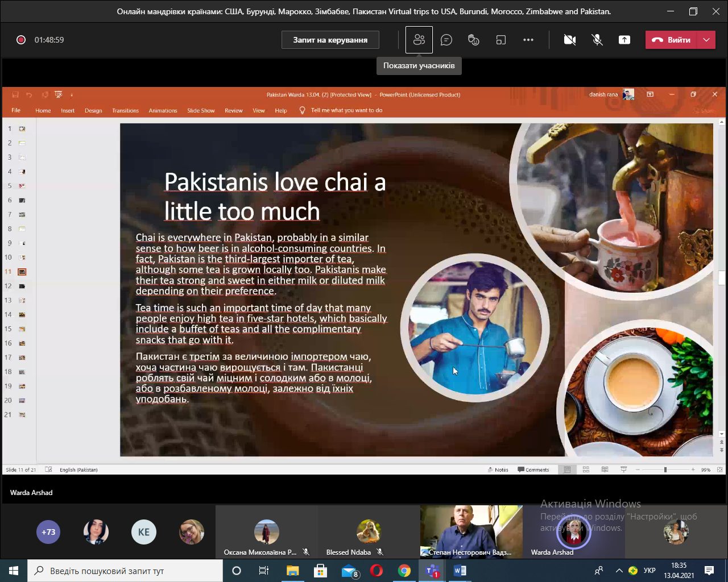This screenshot has height=582, width=728.
Task: Adjust the PowerPoint zoom slider
Action: click(665, 470)
